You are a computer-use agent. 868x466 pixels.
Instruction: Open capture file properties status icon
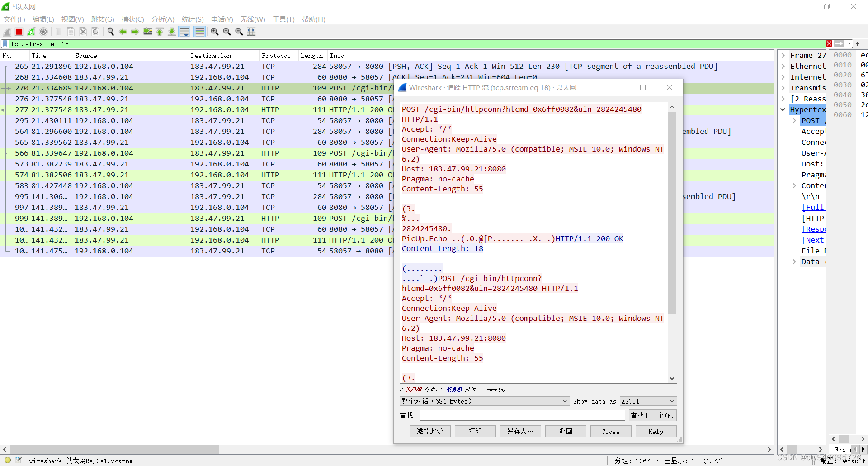pos(19,461)
